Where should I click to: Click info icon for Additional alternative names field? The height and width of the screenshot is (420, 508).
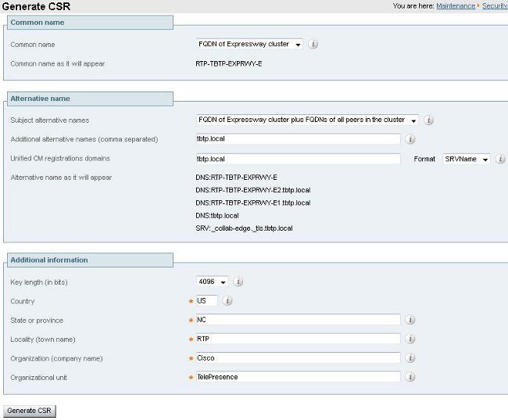(x=410, y=139)
